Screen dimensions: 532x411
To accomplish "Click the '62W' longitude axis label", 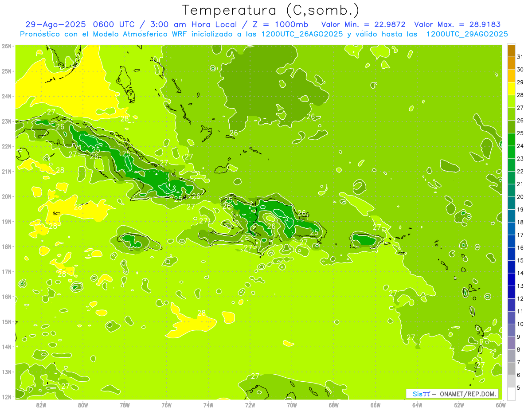I will (459, 405).
